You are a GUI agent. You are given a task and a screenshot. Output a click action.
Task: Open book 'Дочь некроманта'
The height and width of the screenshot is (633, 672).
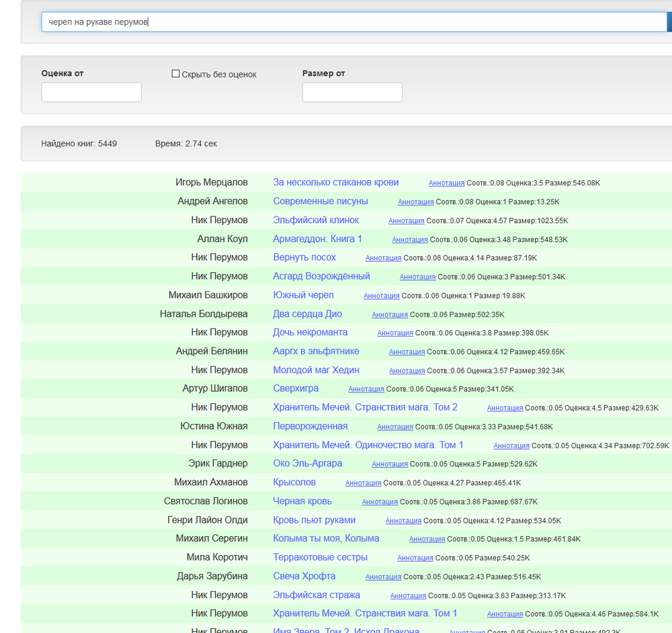click(310, 332)
